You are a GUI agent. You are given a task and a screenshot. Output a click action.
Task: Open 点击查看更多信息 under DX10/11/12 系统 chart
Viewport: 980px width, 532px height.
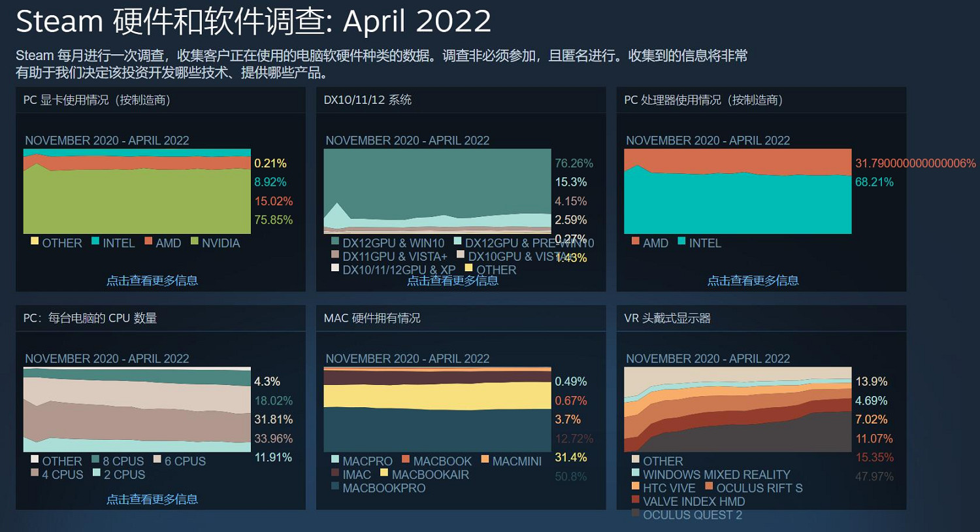pos(453,280)
